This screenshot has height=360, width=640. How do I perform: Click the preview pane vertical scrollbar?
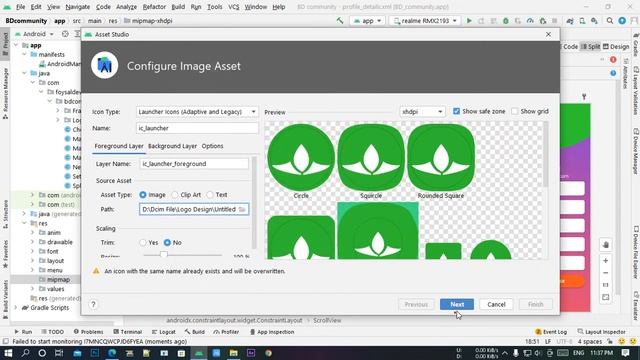pos(546,155)
